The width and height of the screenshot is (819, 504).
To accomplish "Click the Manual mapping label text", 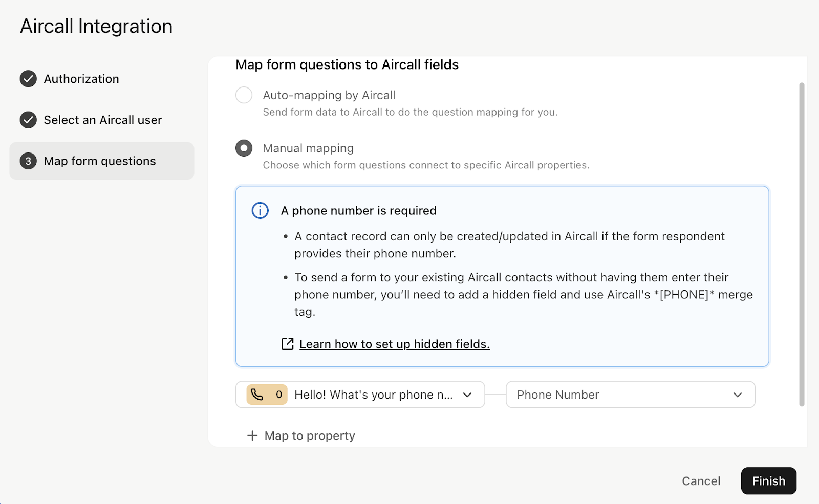I will click(x=308, y=148).
